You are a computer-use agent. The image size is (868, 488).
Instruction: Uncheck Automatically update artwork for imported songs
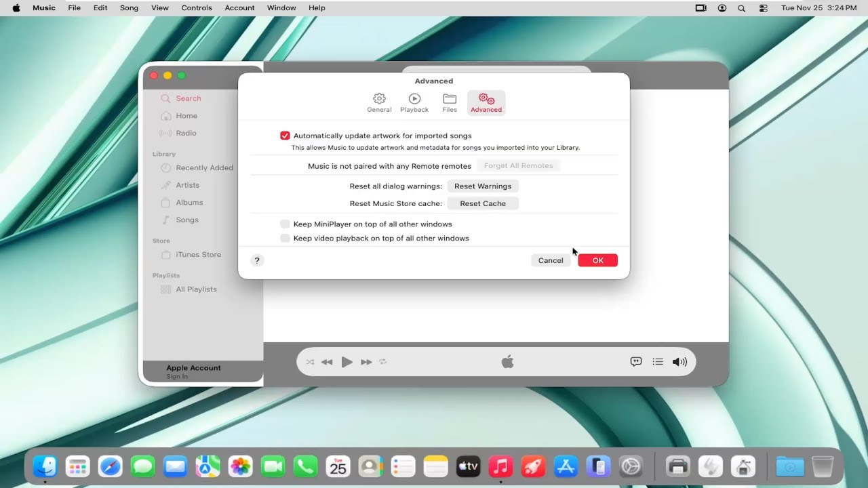coord(285,136)
